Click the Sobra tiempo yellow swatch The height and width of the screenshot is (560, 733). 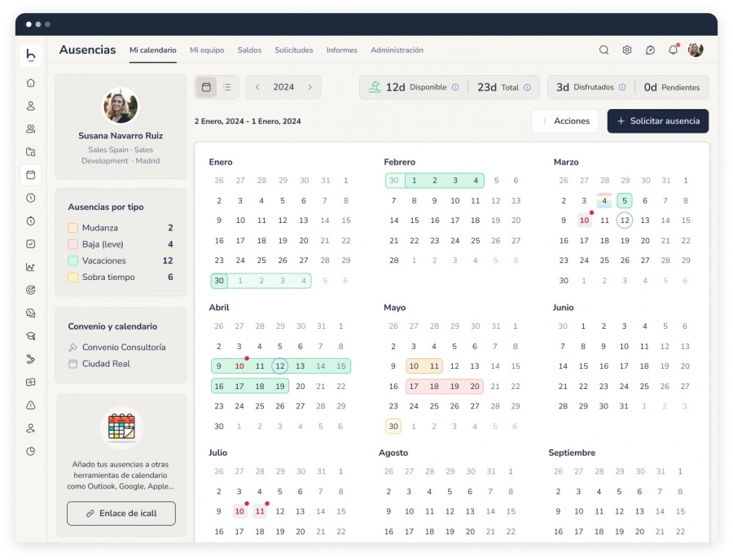tap(73, 277)
